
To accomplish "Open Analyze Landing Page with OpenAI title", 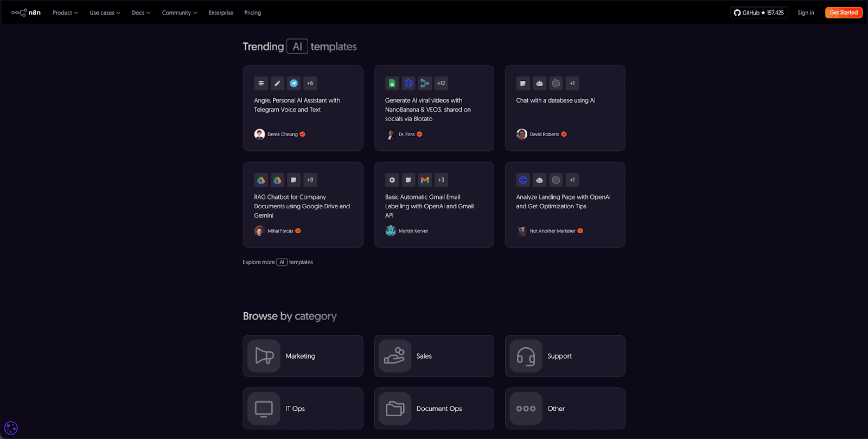I will [563, 201].
